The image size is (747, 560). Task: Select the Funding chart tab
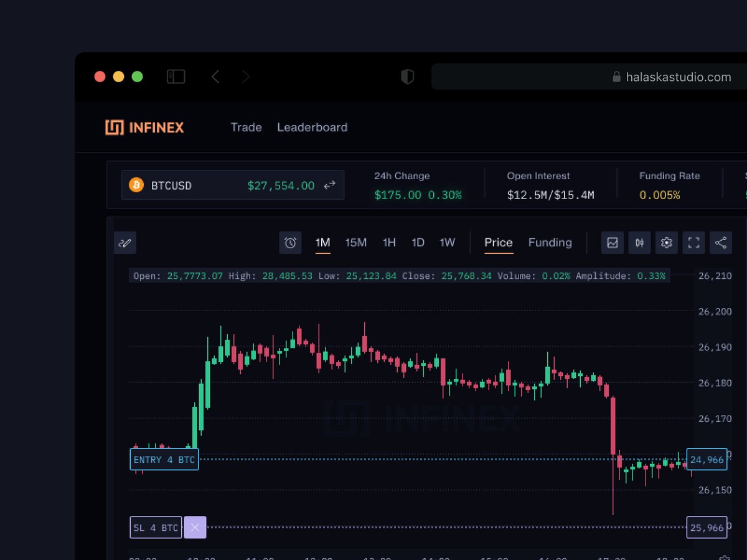(x=550, y=243)
